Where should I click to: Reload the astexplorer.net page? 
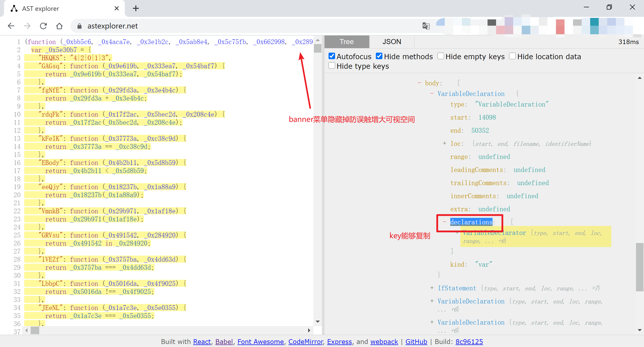43,26
